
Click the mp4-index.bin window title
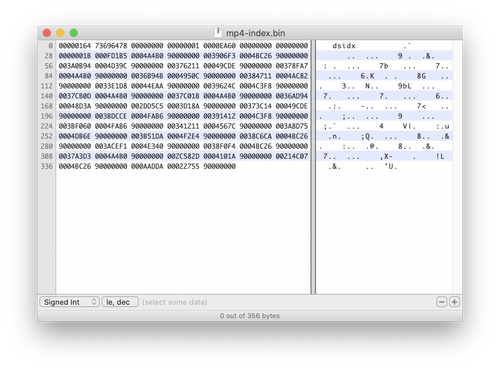pyautogui.click(x=256, y=33)
